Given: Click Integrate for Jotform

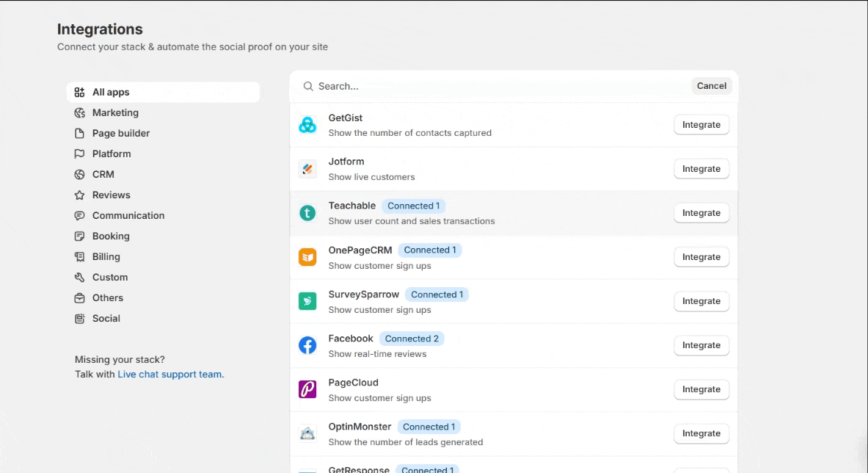Looking at the screenshot, I should click(701, 169).
